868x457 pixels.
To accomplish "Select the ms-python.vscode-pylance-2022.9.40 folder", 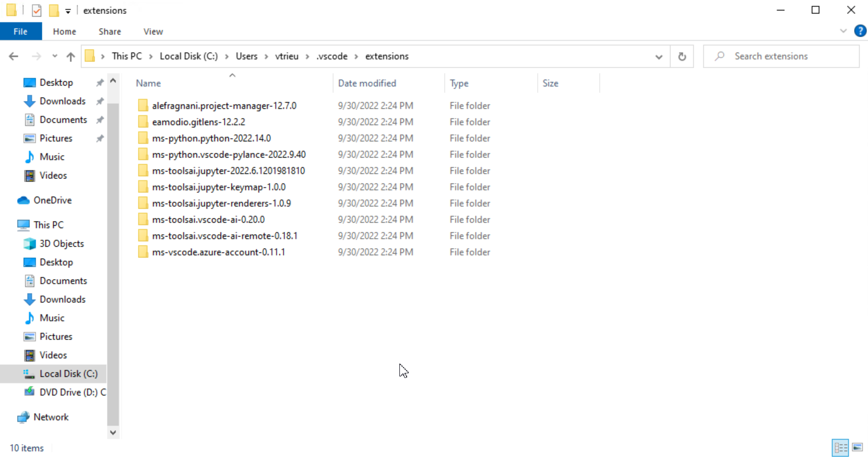I will click(x=229, y=154).
